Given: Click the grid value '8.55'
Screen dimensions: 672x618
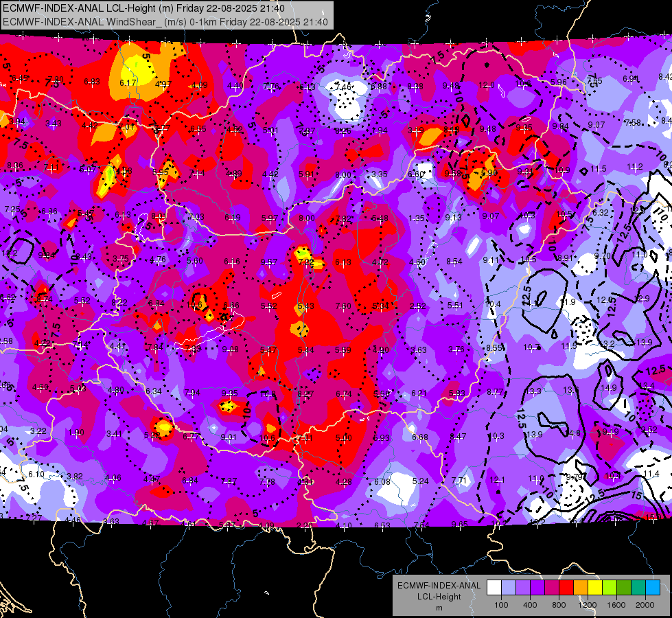Looking at the screenshot, I should (x=494, y=348).
